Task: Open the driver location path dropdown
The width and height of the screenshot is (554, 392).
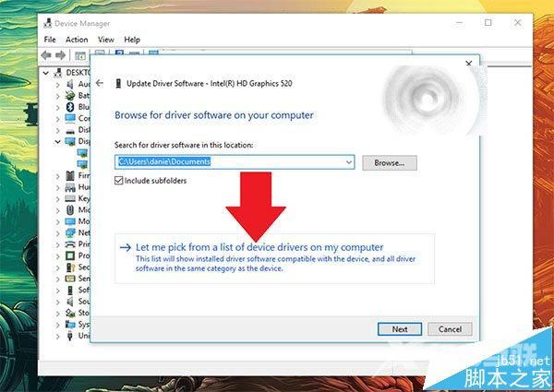Action: [x=348, y=162]
